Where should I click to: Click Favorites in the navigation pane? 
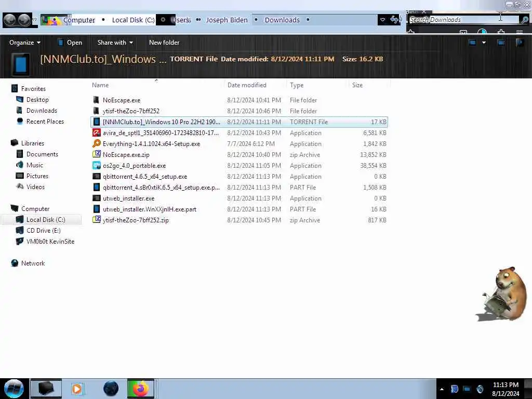coord(33,88)
